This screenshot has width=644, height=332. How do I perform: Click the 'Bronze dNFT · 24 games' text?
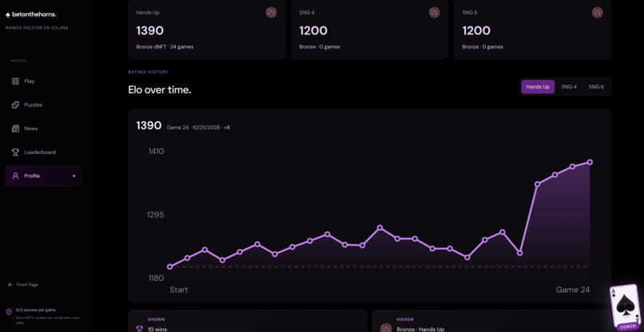pos(165,47)
